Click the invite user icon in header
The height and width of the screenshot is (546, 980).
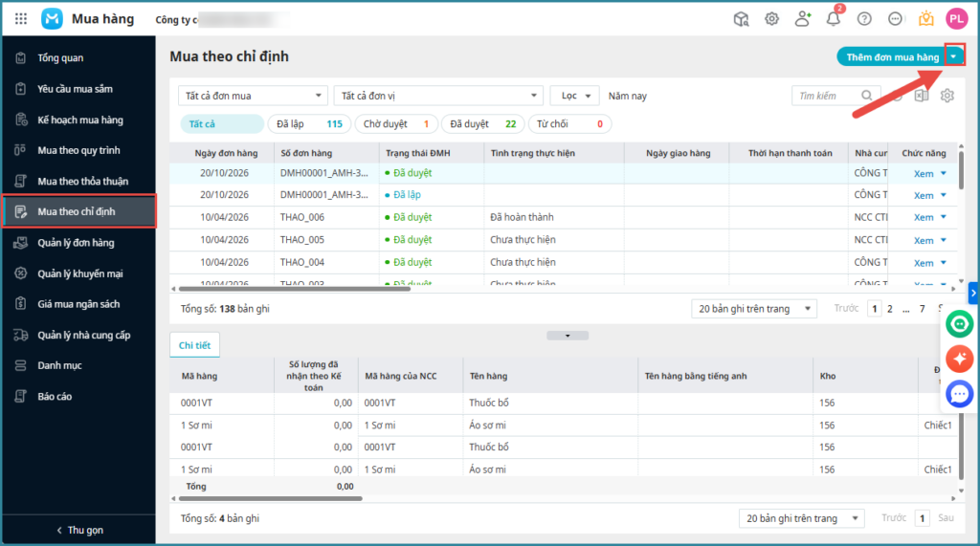[802, 19]
